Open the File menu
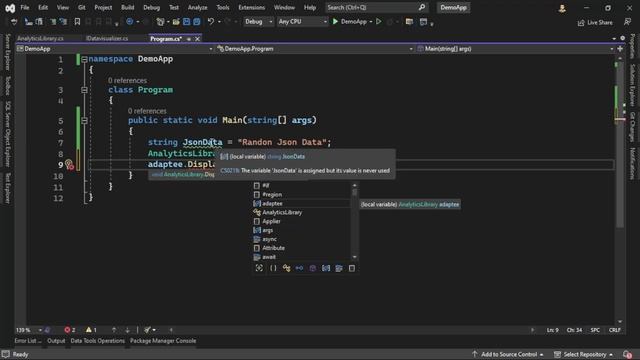The width and height of the screenshot is (640, 360). point(24,7)
